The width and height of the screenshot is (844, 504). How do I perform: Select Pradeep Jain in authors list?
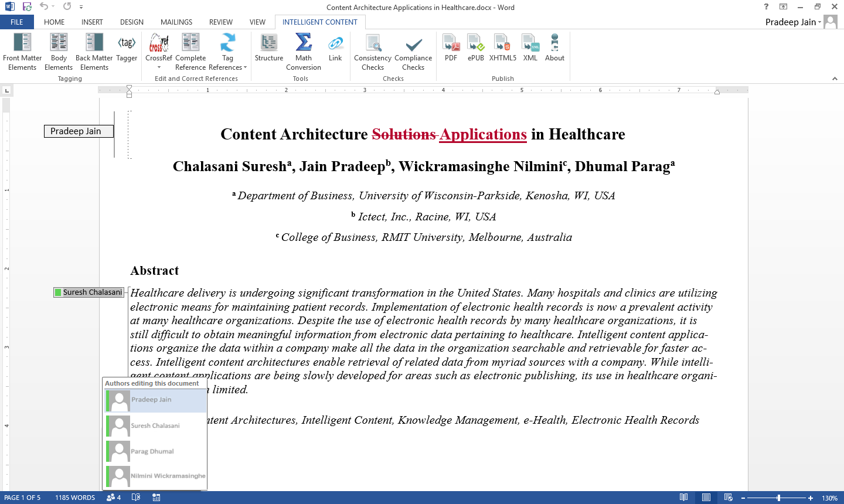[x=156, y=401]
